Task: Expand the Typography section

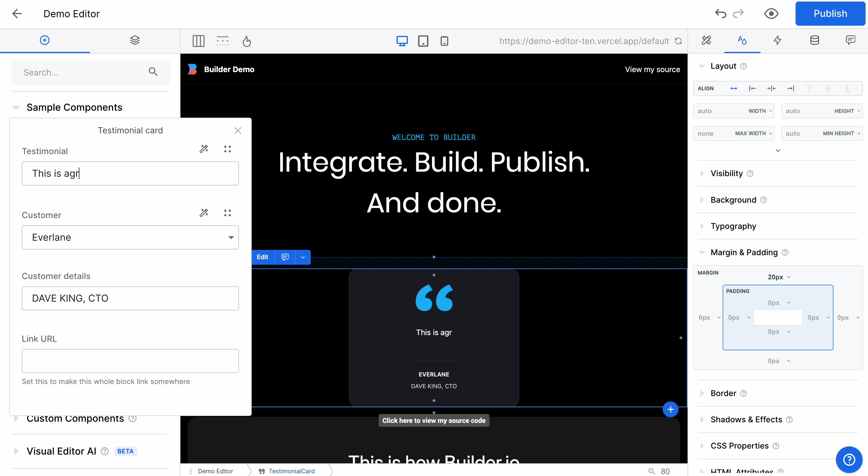Action: point(733,226)
